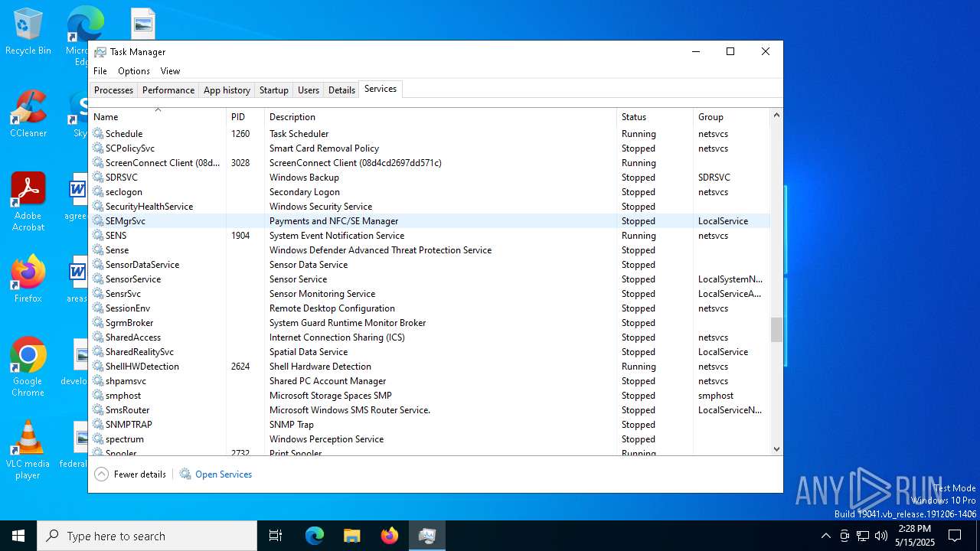
Task: Switch to the Details tab
Action: click(341, 90)
